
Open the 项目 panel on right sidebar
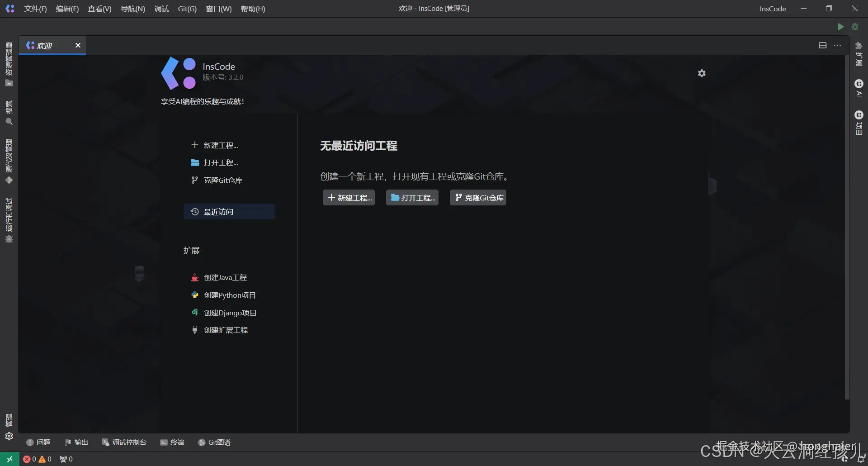(859, 122)
